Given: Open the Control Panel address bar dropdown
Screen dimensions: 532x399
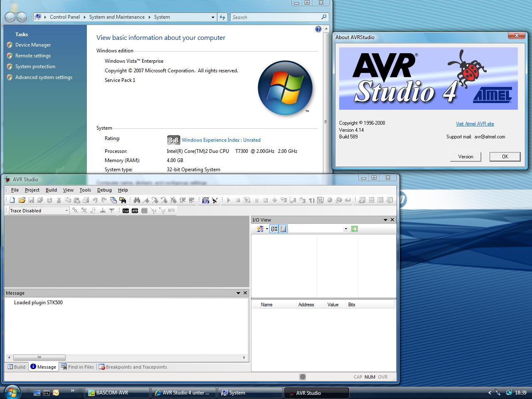Looking at the screenshot, I should (x=213, y=17).
